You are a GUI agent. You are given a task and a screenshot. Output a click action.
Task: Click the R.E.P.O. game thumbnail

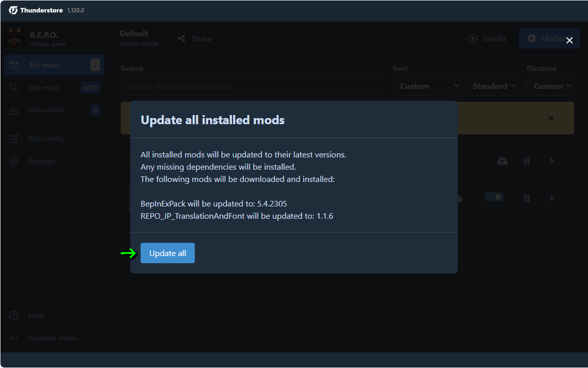coord(15,38)
